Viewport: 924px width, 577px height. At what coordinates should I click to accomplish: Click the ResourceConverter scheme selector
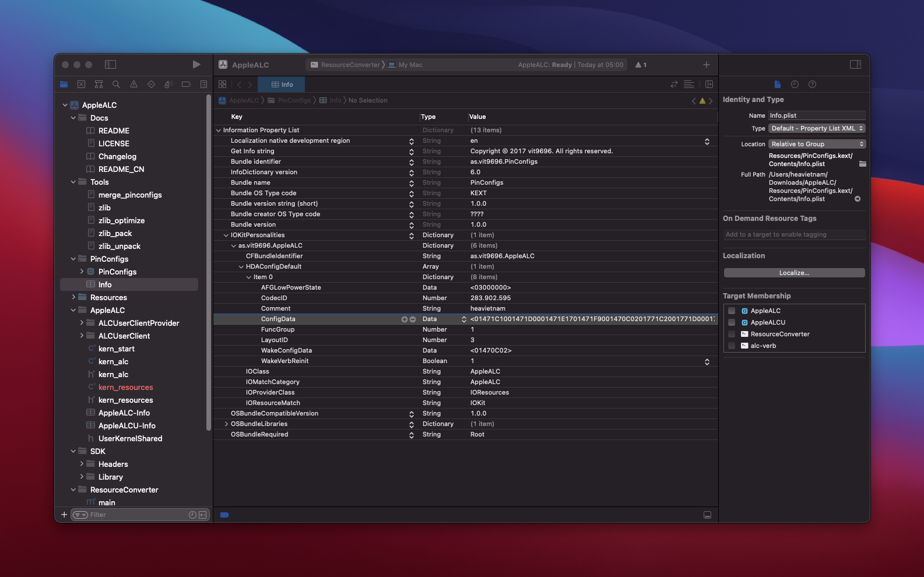345,65
